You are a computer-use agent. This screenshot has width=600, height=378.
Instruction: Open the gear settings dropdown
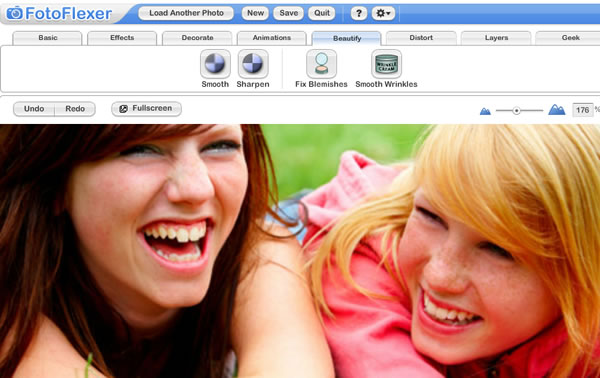[383, 13]
